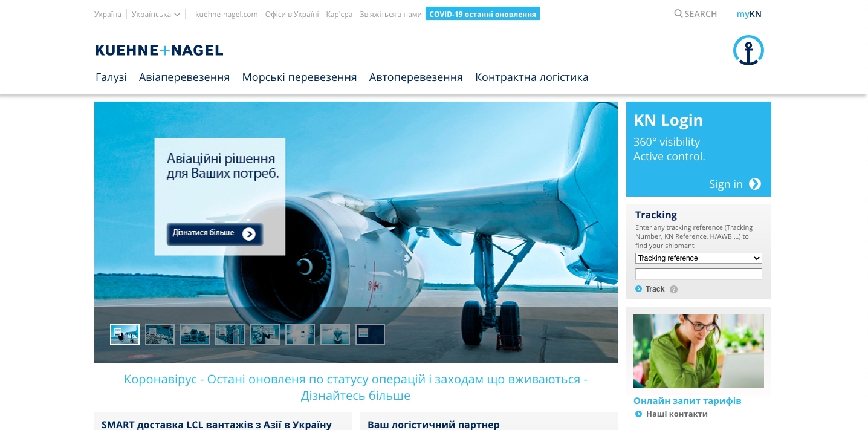Open the Кар'єра link
The height and width of the screenshot is (430, 868).
pos(339,14)
